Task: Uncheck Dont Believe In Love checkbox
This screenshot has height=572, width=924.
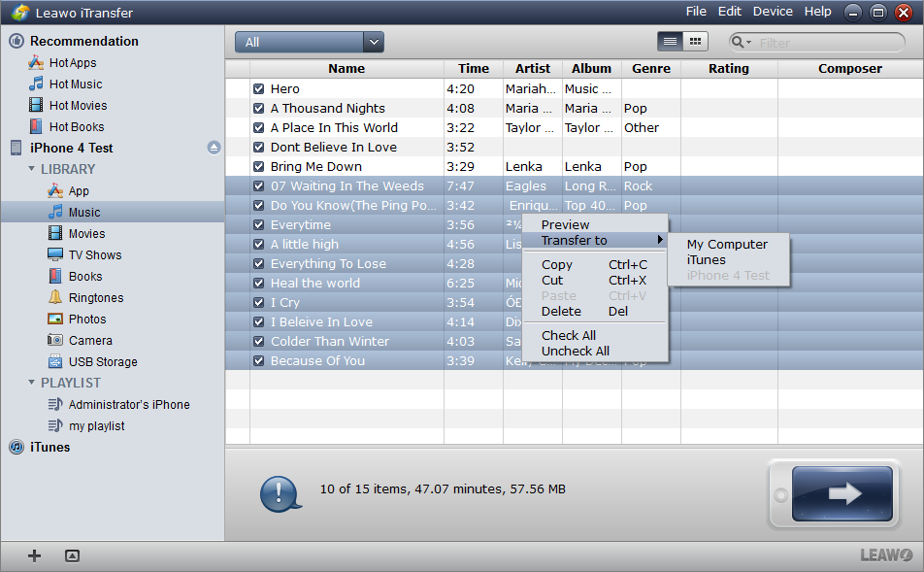Action: [x=259, y=148]
